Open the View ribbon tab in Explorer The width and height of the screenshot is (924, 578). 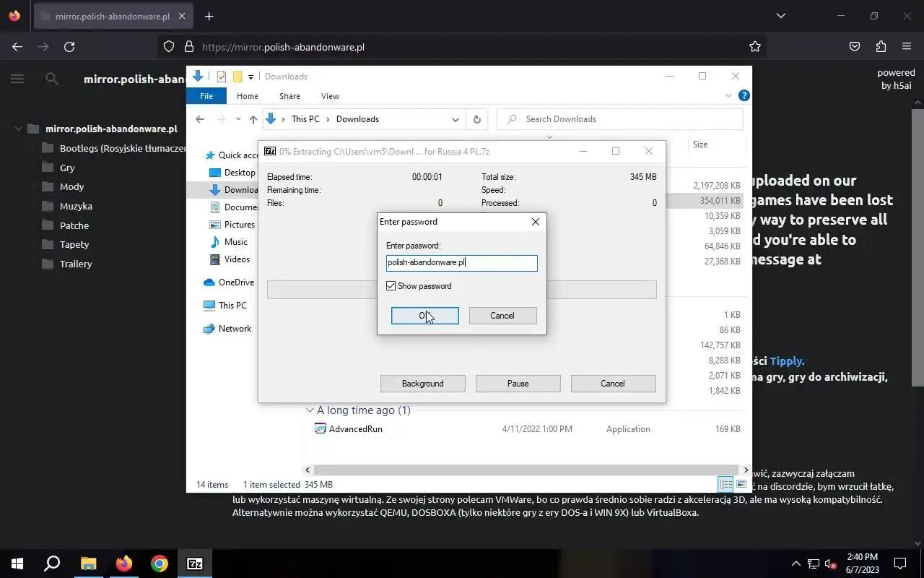point(330,96)
